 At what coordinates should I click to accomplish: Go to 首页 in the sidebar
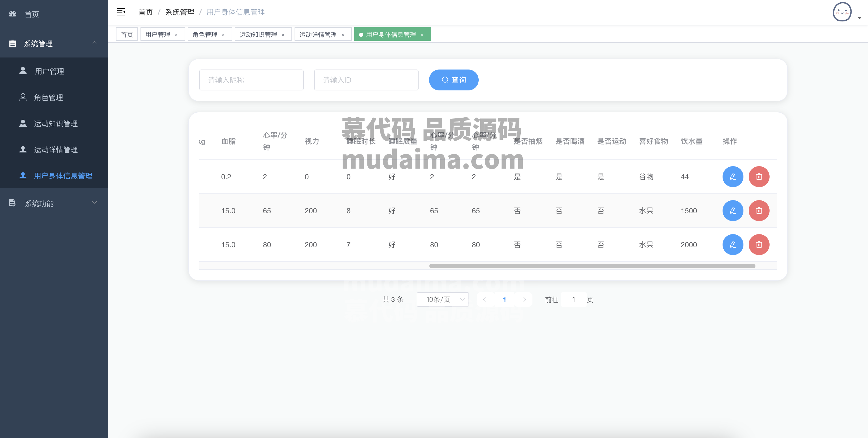(x=54, y=14)
